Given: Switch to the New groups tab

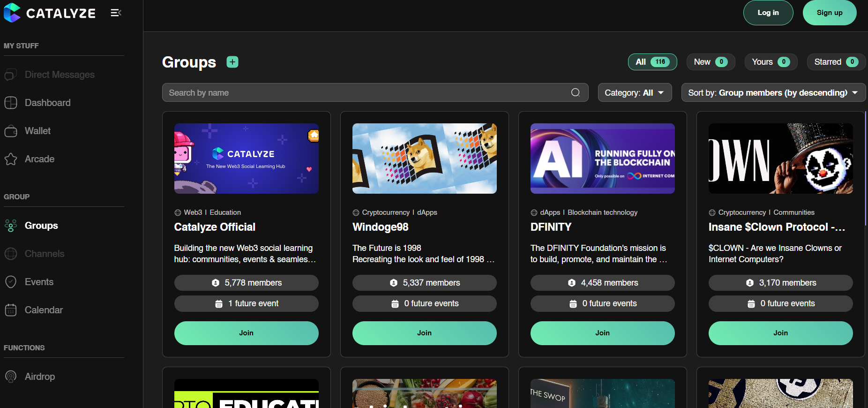Looking at the screenshot, I should tap(711, 62).
